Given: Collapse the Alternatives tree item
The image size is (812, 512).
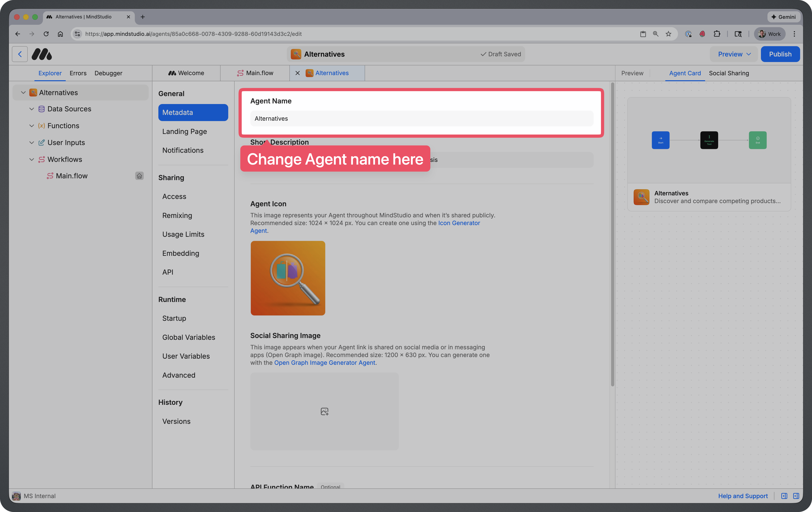Looking at the screenshot, I should (23, 92).
